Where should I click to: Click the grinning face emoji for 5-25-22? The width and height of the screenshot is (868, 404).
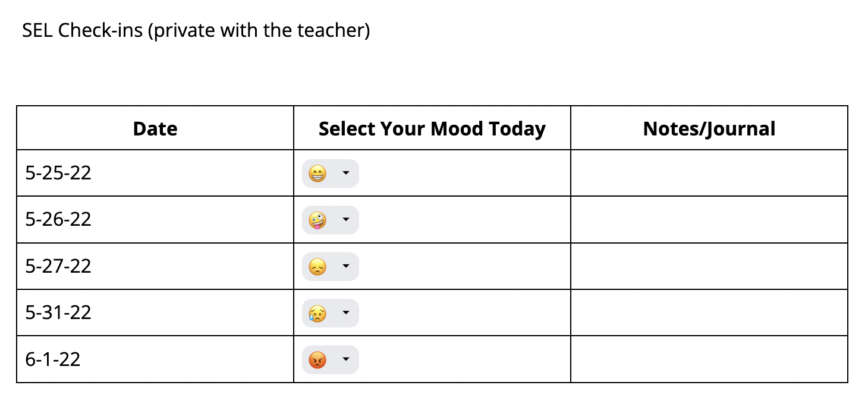(x=319, y=173)
